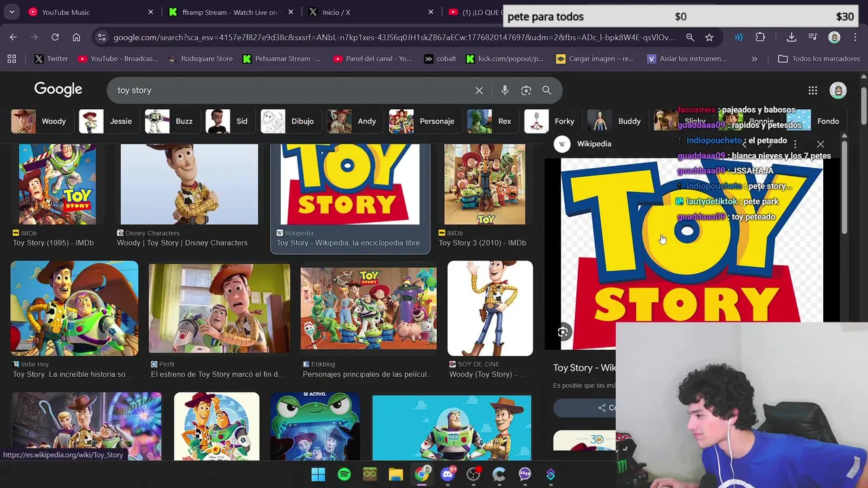Open the Chrome three-dot menu
Screen dimensions: 868x488
click(x=856, y=37)
